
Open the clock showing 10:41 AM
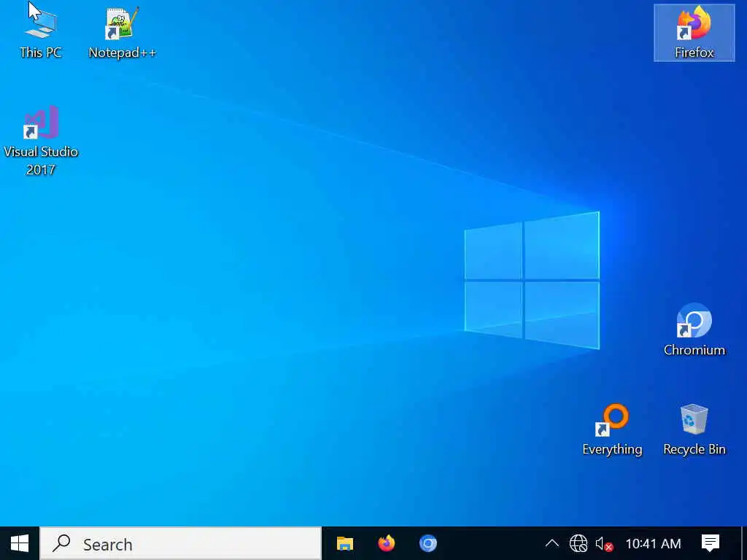653,543
